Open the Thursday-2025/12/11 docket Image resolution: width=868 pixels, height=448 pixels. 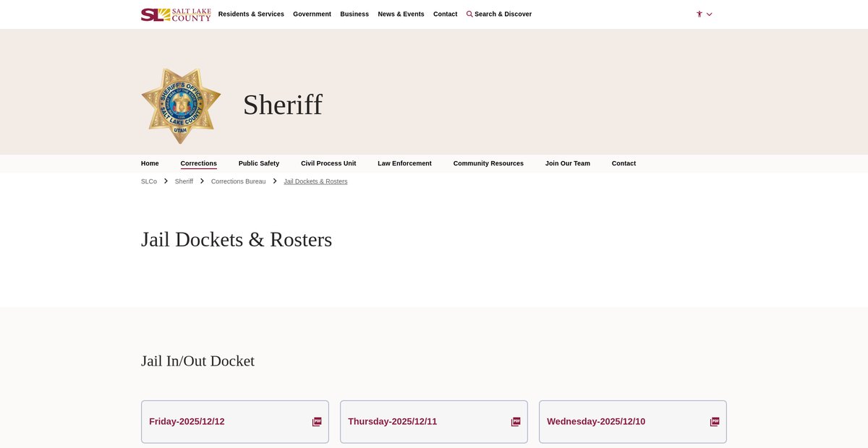click(393, 422)
